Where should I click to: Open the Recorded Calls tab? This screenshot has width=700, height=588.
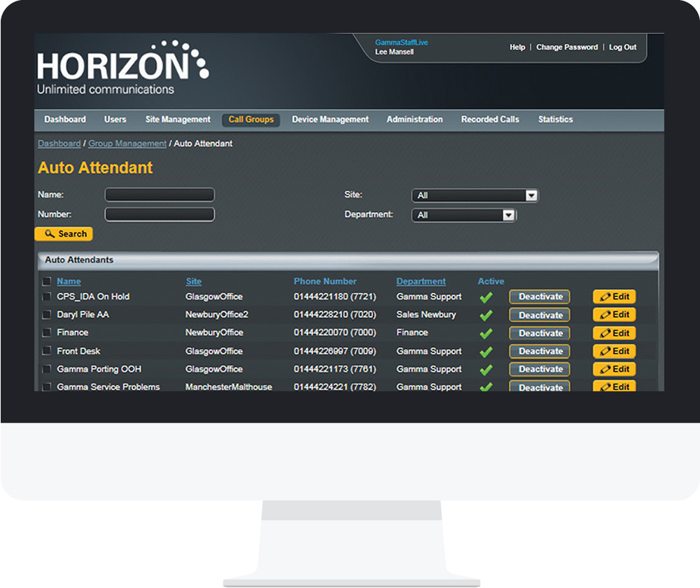click(490, 119)
